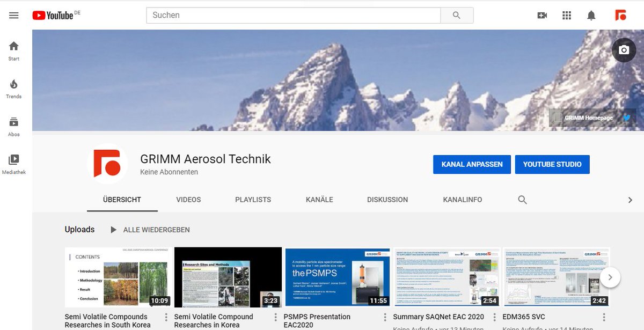This screenshot has height=330, width=644.
Task: Open the create video camera icon
Action: click(x=542, y=16)
